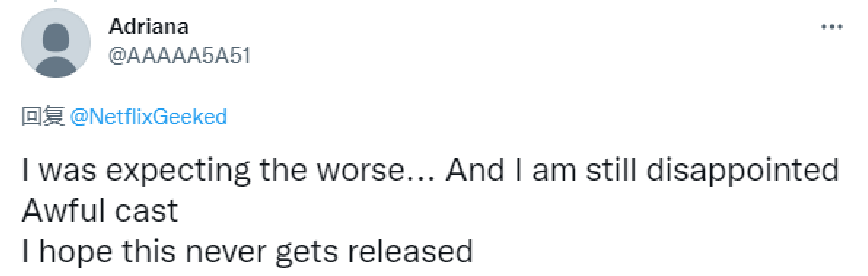868x276 pixels.
Task: Open the @NetflixGeeked mention link
Action: [149, 117]
